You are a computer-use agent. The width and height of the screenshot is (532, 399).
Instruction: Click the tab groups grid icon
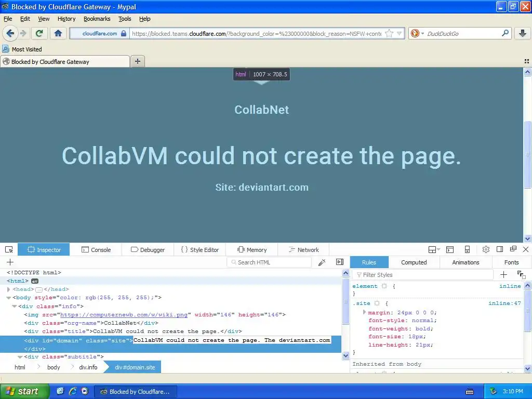pyautogui.click(x=527, y=61)
